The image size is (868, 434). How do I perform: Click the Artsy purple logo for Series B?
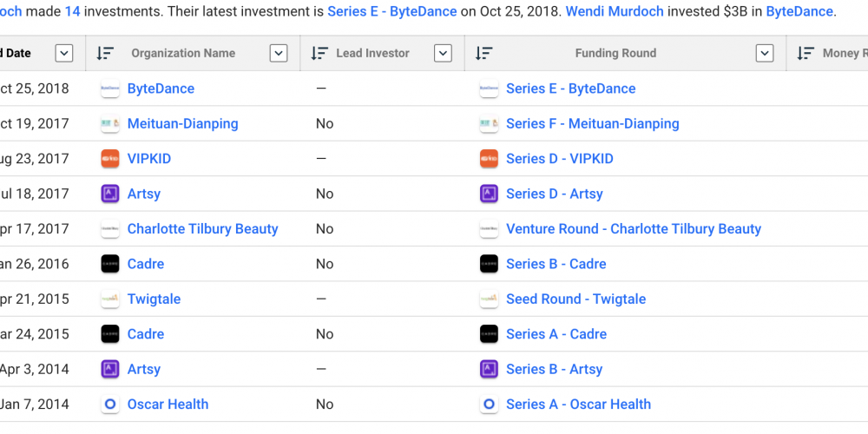point(489,370)
